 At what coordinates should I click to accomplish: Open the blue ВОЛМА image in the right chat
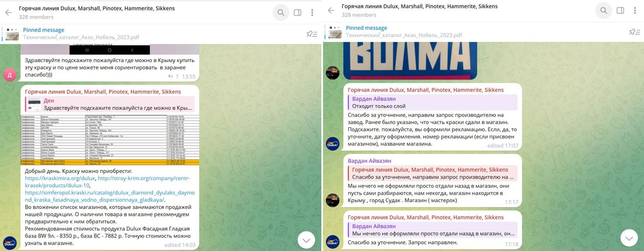pyautogui.click(x=410, y=60)
